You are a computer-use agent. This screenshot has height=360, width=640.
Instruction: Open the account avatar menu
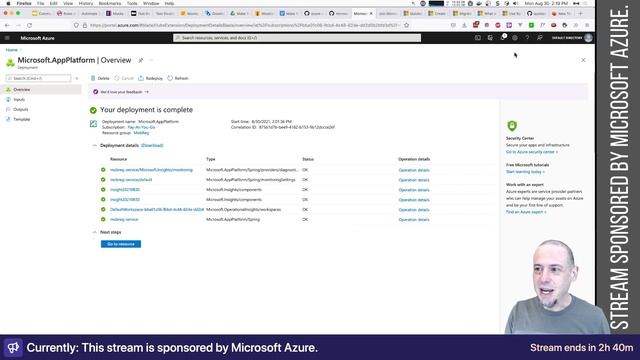click(588, 38)
